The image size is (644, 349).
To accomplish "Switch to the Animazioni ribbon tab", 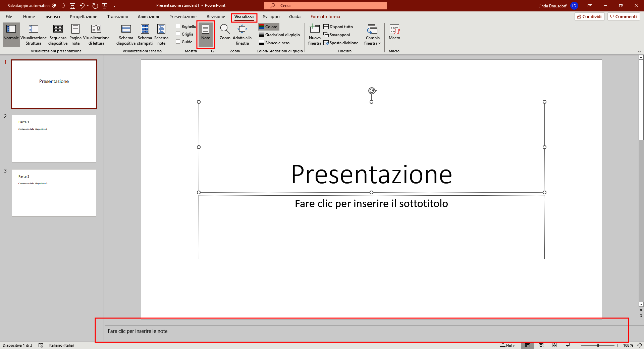I will pos(148,16).
